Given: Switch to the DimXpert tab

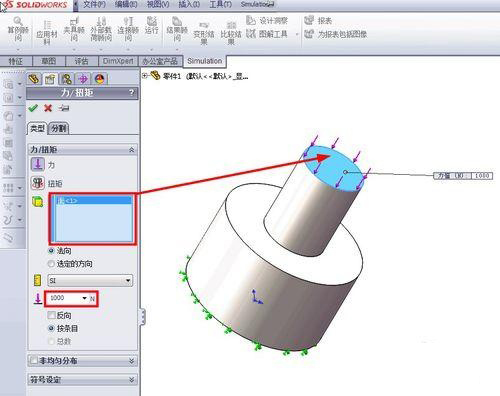Looking at the screenshot, I should click(x=118, y=61).
